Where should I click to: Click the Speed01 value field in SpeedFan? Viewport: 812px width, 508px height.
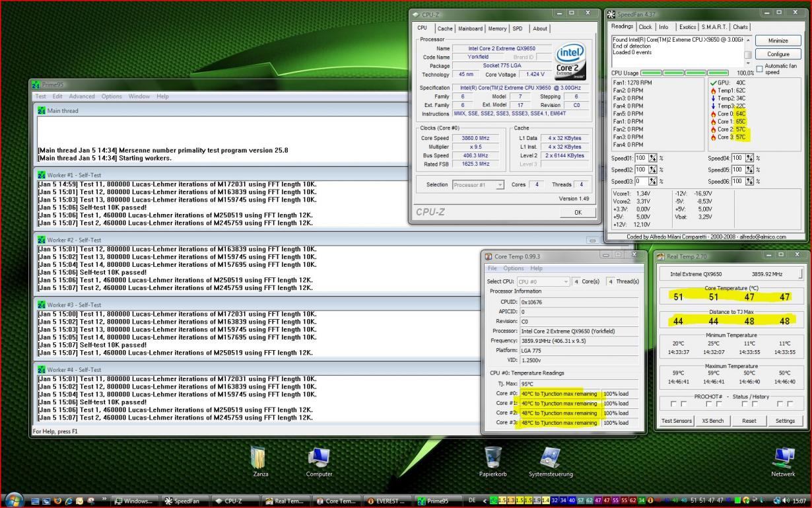coord(642,159)
